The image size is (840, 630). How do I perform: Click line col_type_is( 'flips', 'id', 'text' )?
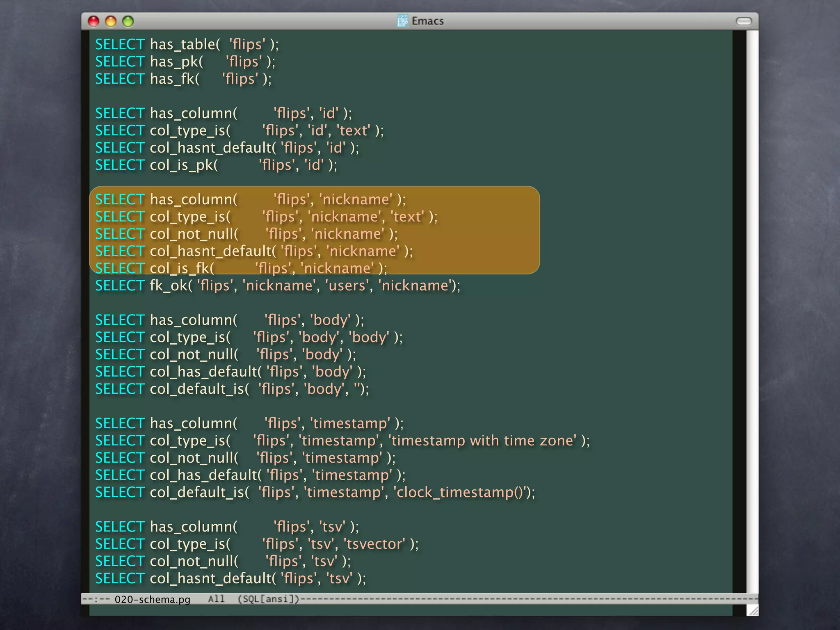coord(240,130)
